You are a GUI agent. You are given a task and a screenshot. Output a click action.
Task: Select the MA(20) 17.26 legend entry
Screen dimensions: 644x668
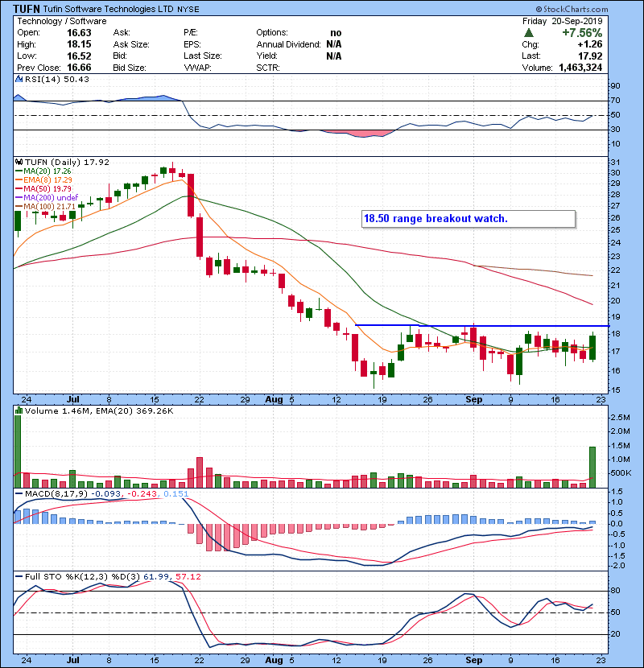pyautogui.click(x=45, y=171)
